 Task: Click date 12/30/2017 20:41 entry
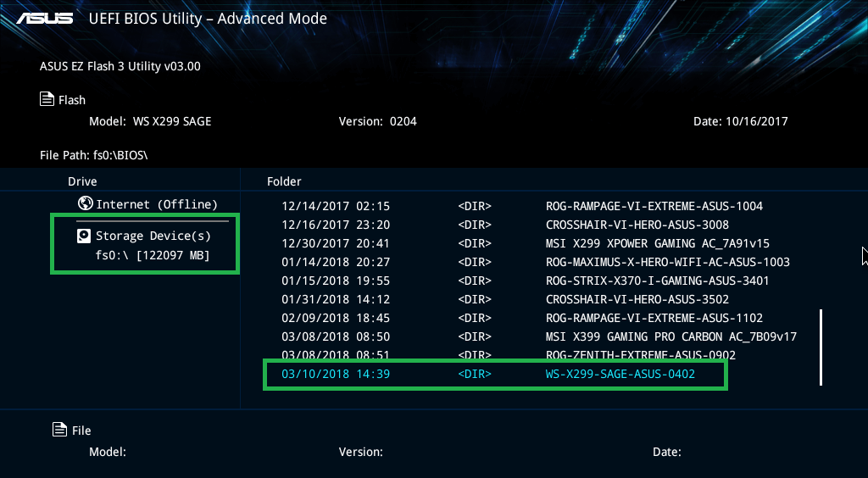click(x=336, y=243)
